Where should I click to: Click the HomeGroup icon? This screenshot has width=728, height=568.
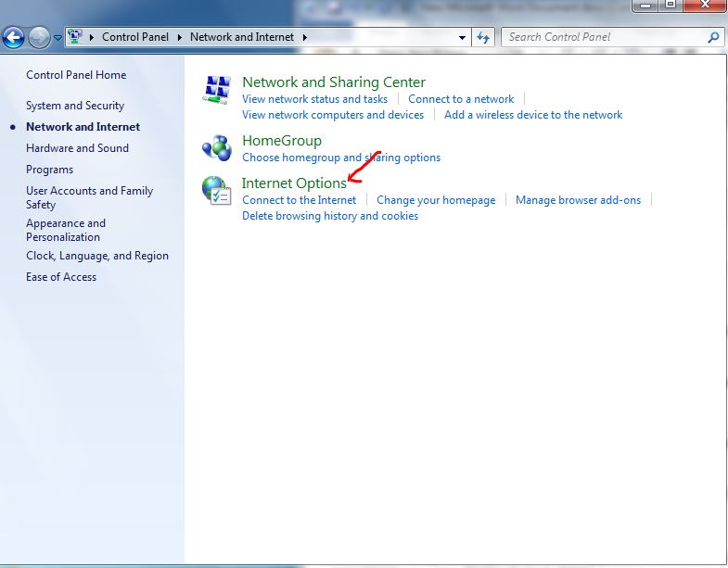[216, 148]
